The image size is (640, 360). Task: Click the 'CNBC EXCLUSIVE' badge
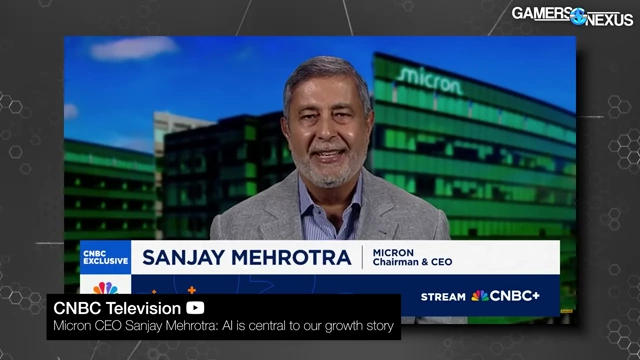tap(105, 257)
